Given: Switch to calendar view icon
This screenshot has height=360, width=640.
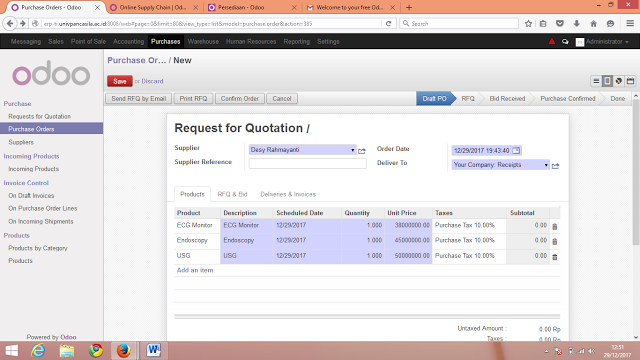Looking at the screenshot, I should tap(630, 81).
